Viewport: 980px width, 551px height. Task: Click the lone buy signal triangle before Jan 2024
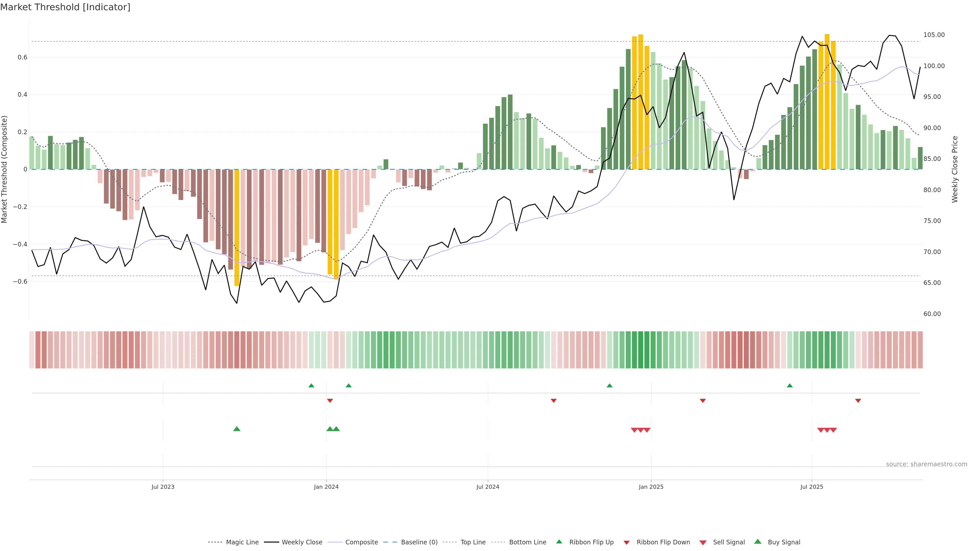coord(237,429)
